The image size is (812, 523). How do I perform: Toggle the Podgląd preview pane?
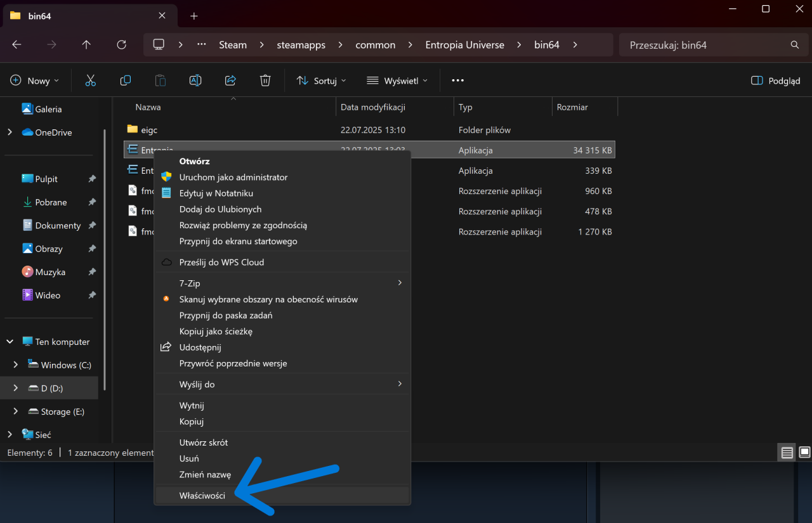coord(775,81)
